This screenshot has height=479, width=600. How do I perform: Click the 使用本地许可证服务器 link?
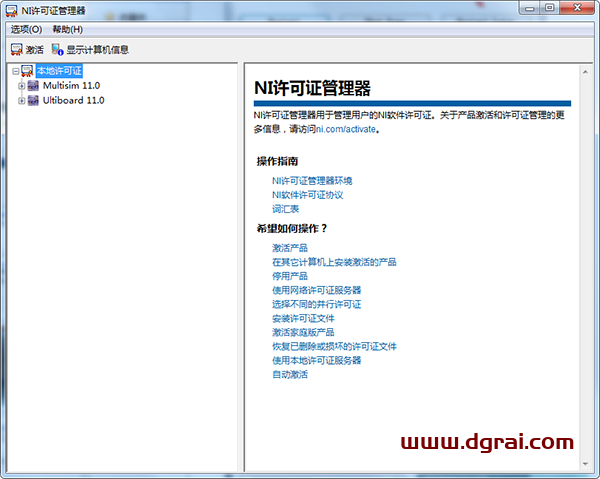click(317, 360)
